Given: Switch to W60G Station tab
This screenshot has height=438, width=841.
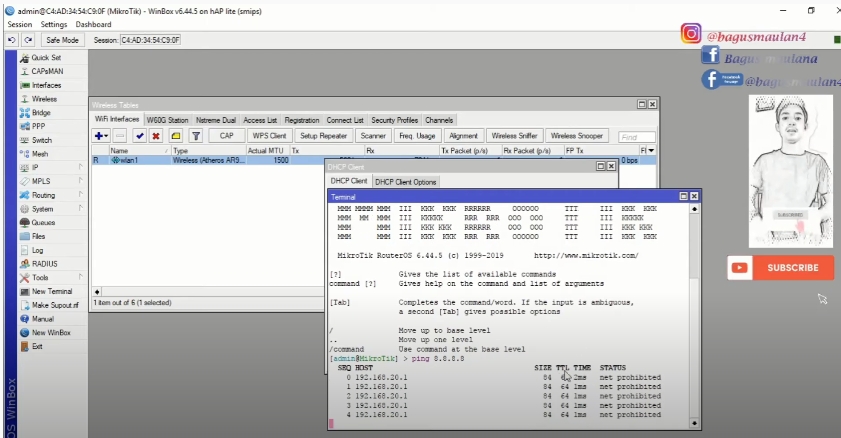Looking at the screenshot, I should (x=167, y=121).
